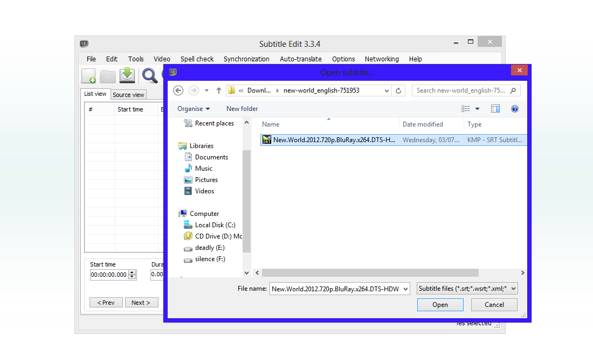Viewport: 593px width, 364px height.
Task: Switch to List view tab
Action: 95,94
